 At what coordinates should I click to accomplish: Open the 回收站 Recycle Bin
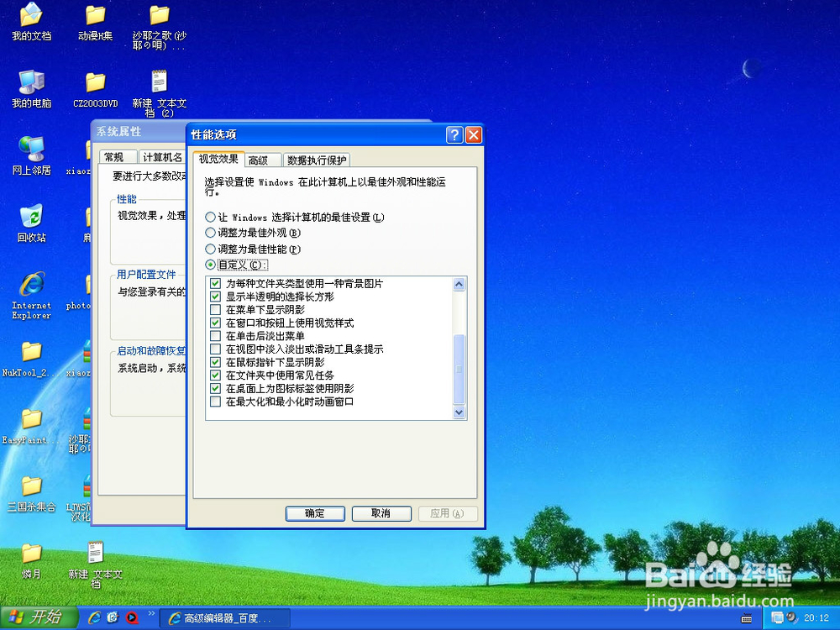[31, 220]
